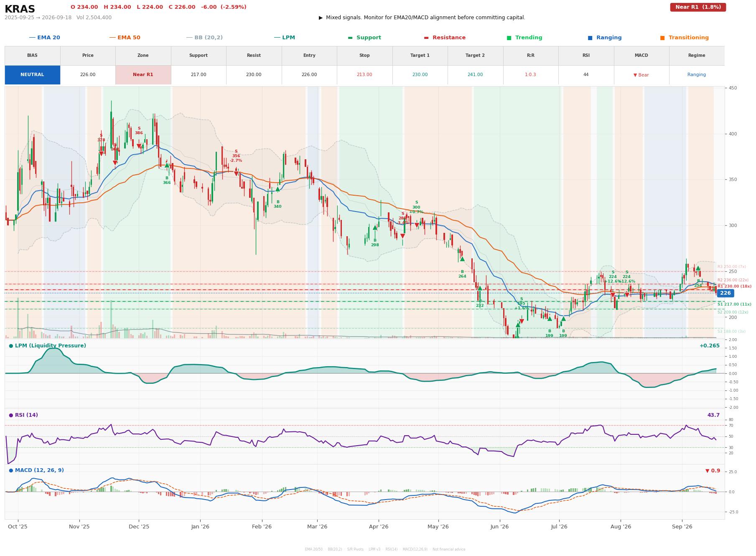756x556 pixels.
Task: Click the red down arrow near MACD 0.9
Action: click(707, 471)
